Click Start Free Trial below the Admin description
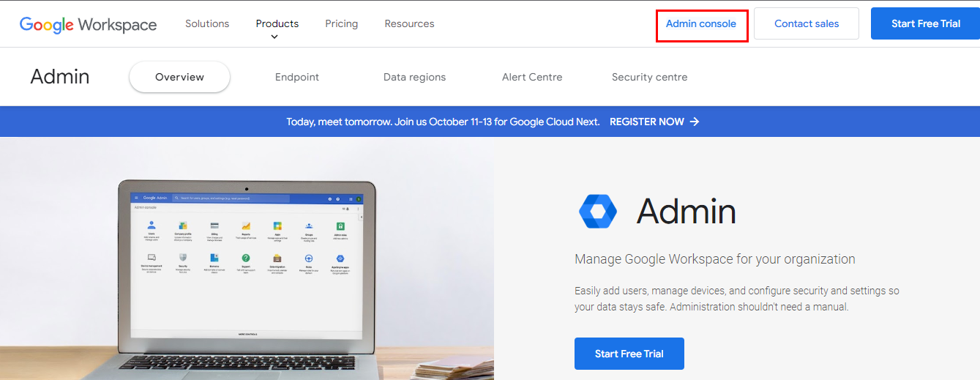The image size is (980, 380). click(629, 354)
